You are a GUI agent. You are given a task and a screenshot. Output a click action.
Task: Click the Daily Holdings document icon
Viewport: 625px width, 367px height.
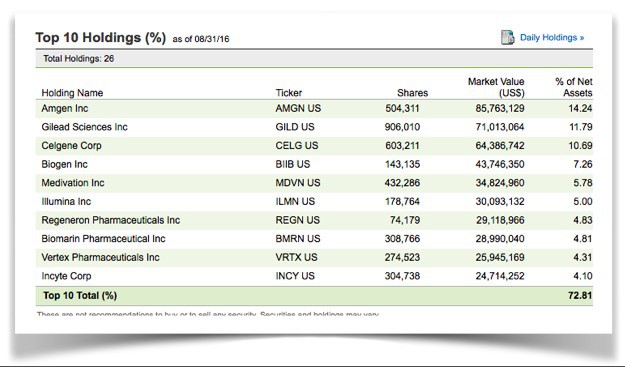click(x=507, y=37)
